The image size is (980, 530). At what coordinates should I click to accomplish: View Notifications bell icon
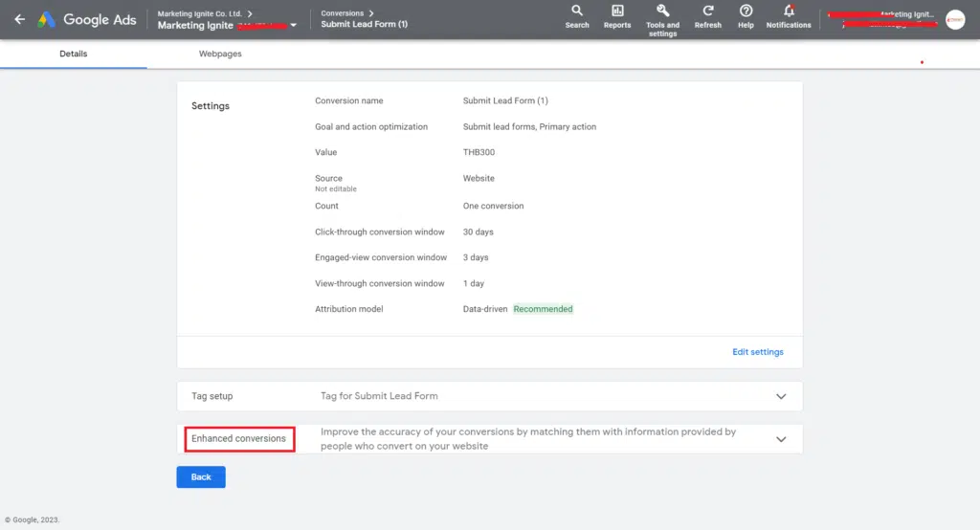[789, 11]
